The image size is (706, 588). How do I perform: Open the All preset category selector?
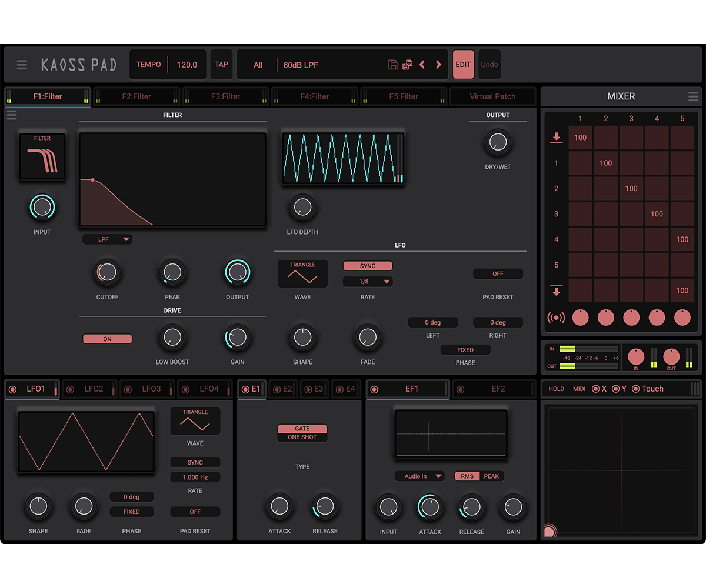click(258, 65)
